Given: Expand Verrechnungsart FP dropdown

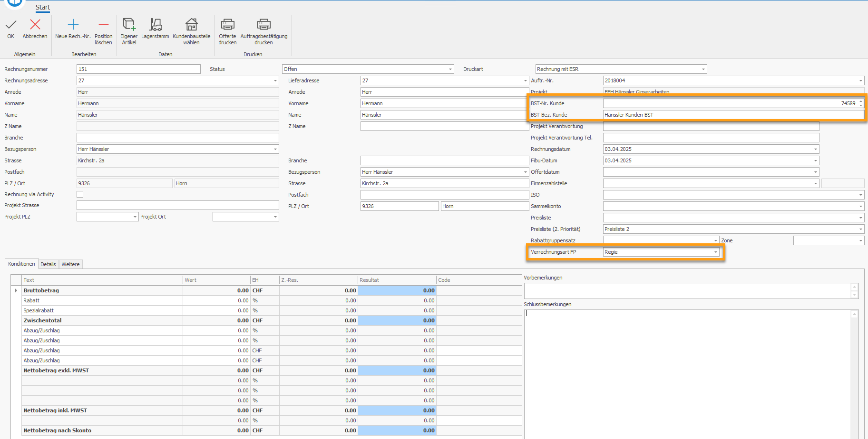Looking at the screenshot, I should [715, 252].
